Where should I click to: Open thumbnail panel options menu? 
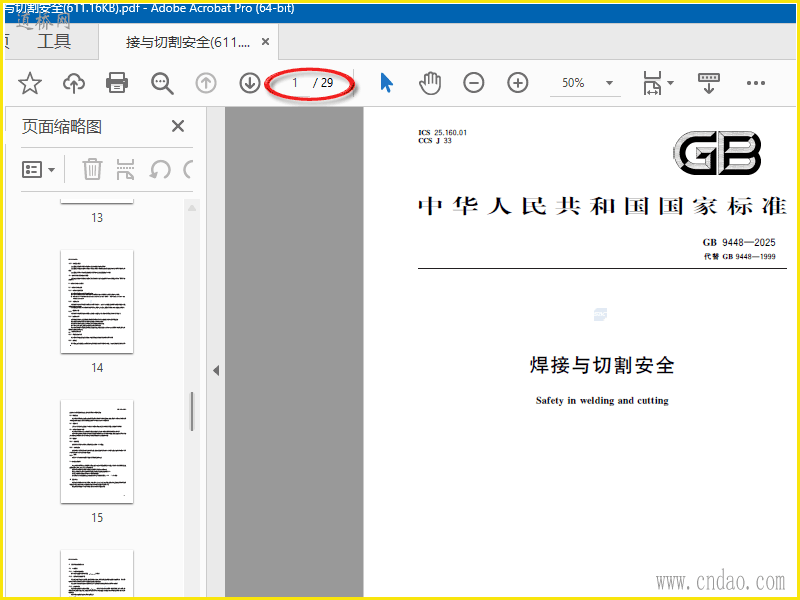[38, 169]
